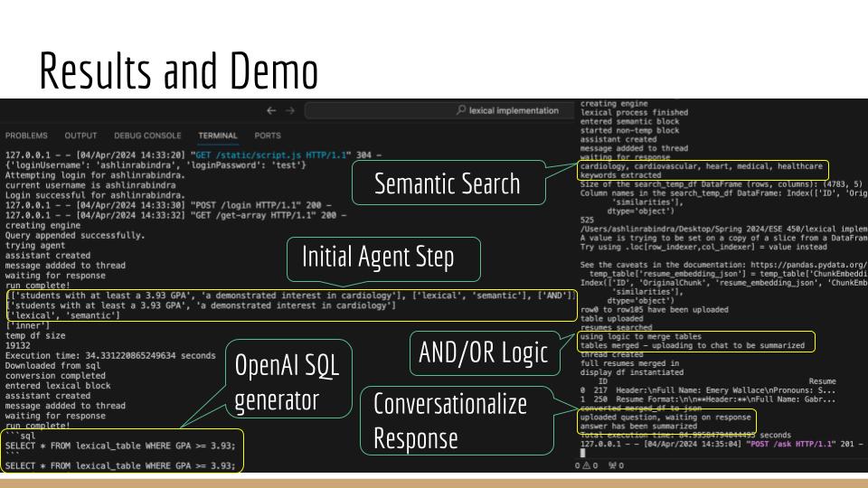The width and height of the screenshot is (868, 488).
Task: Click the 'GET /static/script.js HTTP/1.1' log line
Action: 193,155
